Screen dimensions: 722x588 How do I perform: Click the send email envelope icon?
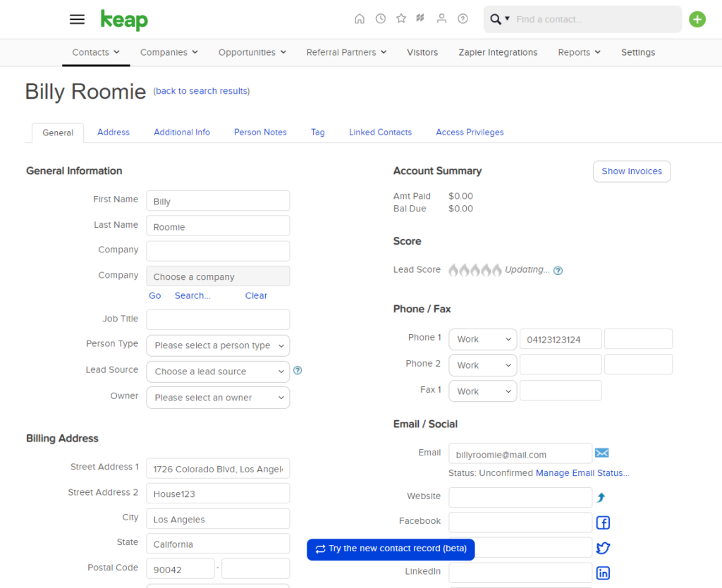602,453
